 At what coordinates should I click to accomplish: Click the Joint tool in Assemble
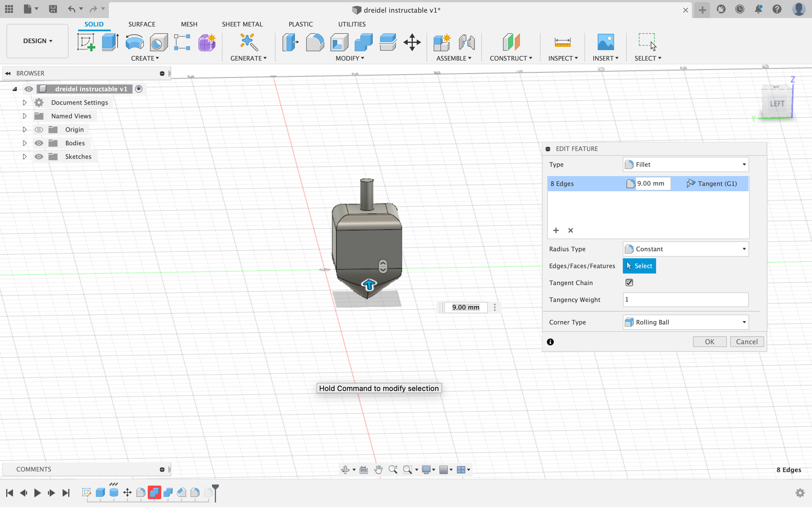[x=466, y=42]
